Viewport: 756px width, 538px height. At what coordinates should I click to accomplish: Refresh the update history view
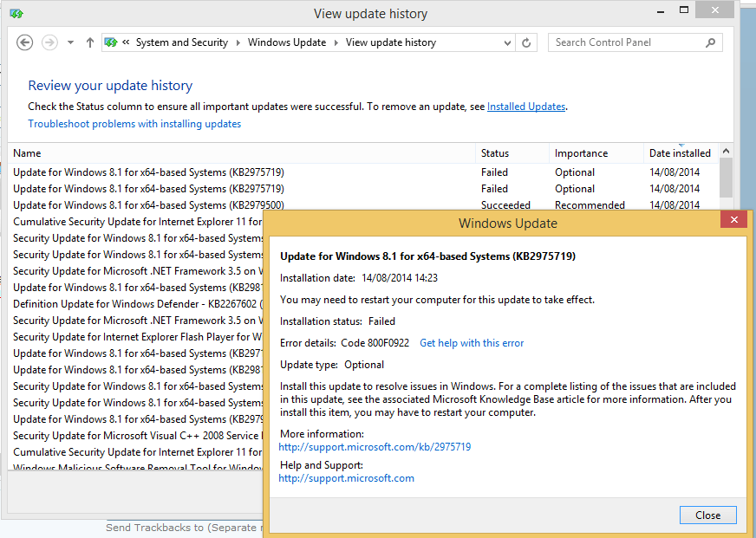tap(526, 42)
